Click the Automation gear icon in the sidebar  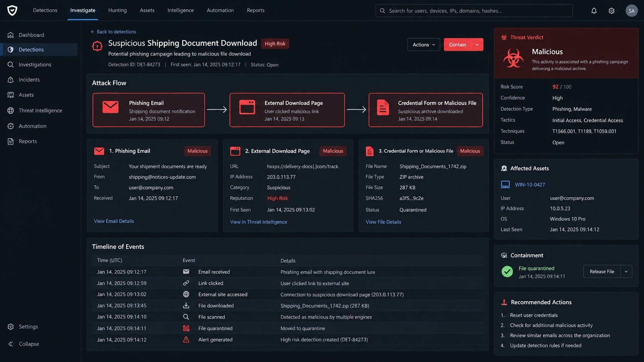pyautogui.click(x=11, y=126)
